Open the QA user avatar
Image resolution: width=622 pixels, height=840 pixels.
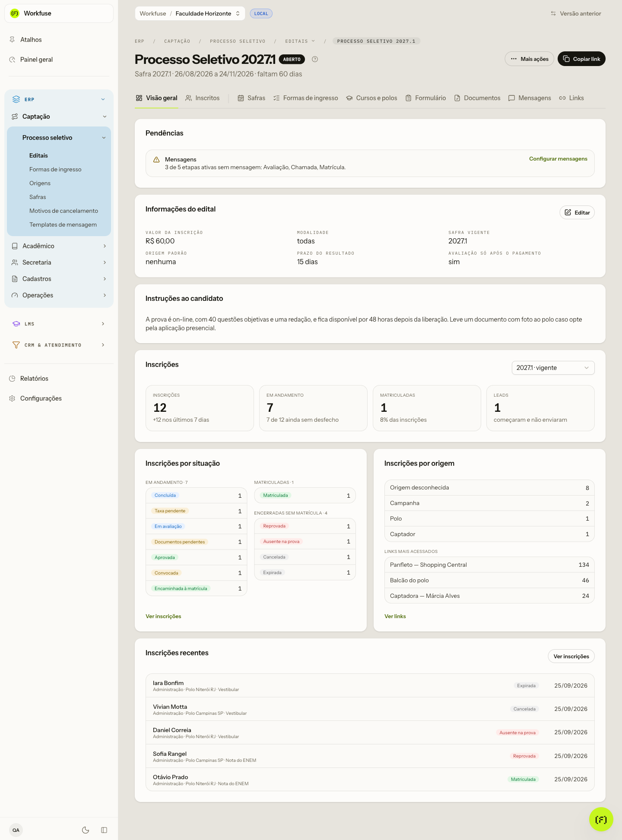pos(16,830)
